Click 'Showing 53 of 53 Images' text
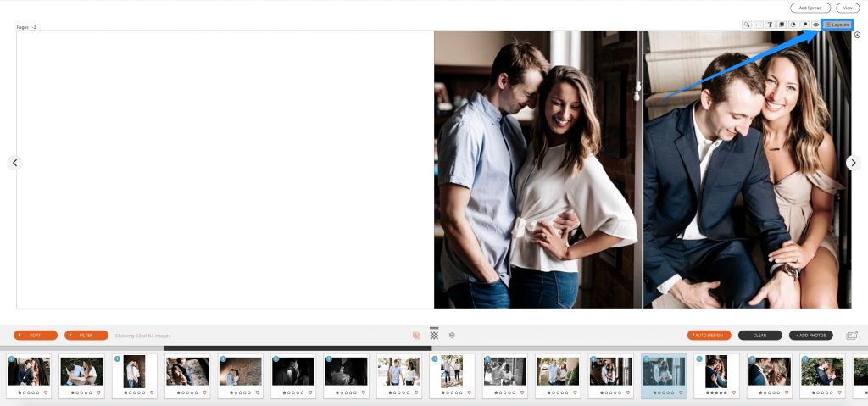This screenshot has width=868, height=406. point(142,336)
